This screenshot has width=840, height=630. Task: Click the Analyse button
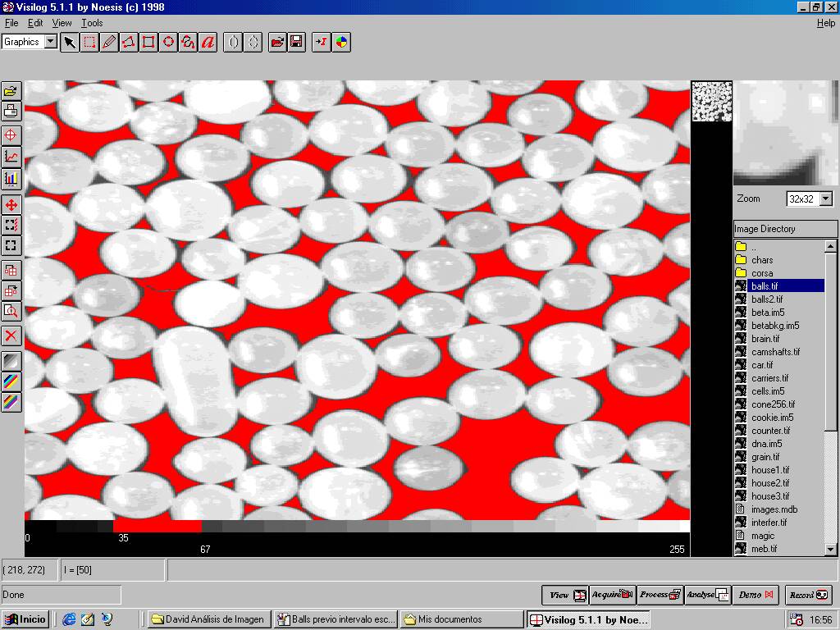pyautogui.click(x=707, y=595)
